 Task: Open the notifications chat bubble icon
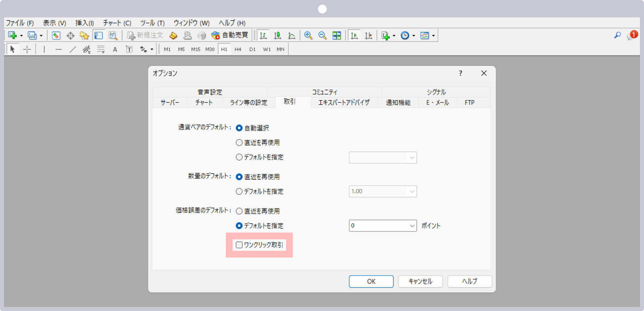click(632, 35)
